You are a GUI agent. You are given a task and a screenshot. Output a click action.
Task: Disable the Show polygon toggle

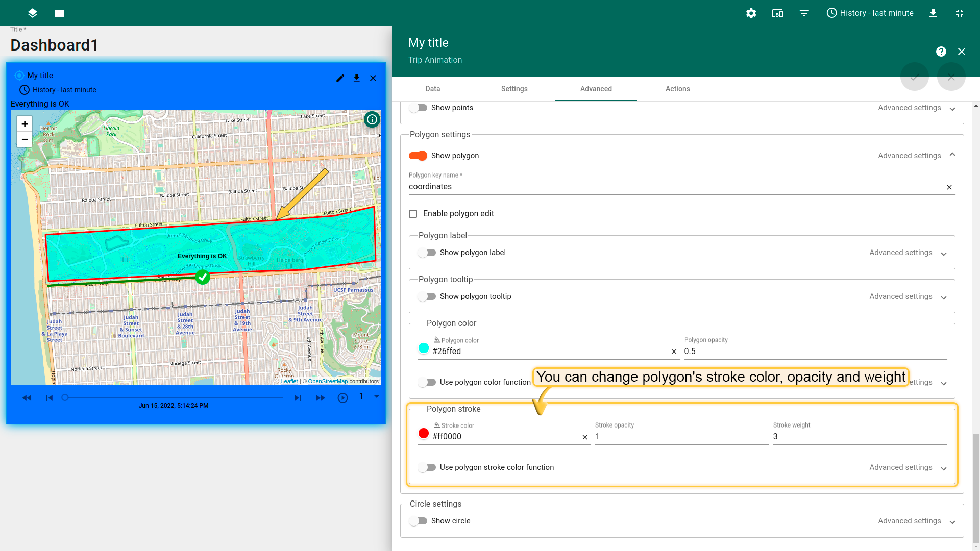coord(418,156)
